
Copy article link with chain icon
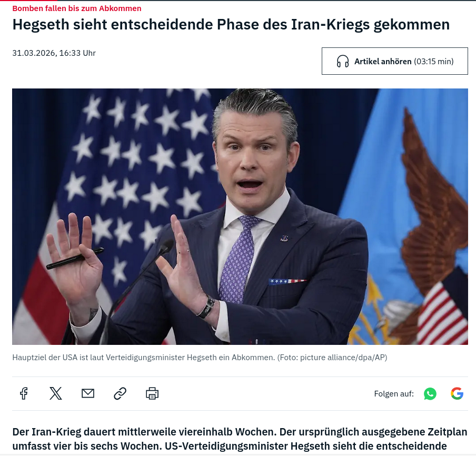click(x=120, y=394)
